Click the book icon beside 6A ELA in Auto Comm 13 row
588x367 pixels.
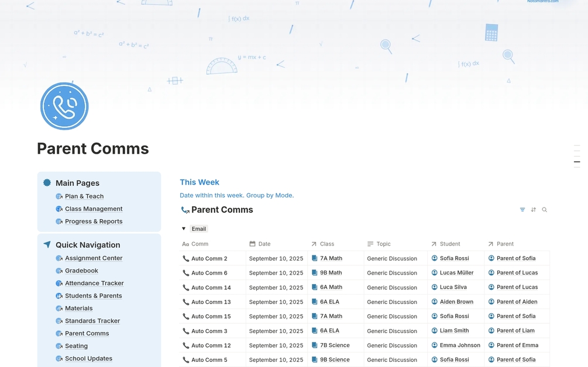314,302
